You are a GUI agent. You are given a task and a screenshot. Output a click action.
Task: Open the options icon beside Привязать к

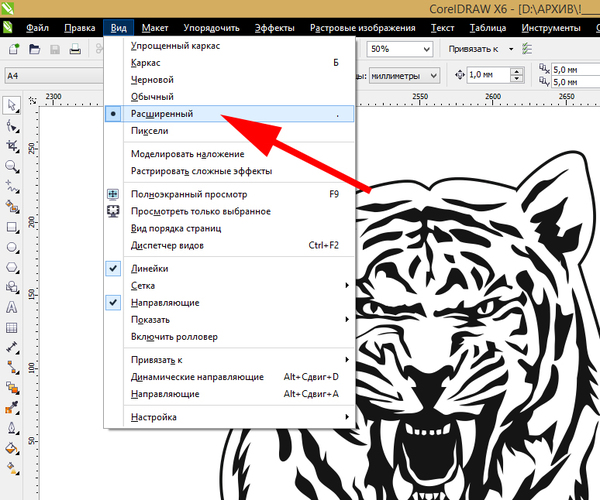(x=527, y=49)
